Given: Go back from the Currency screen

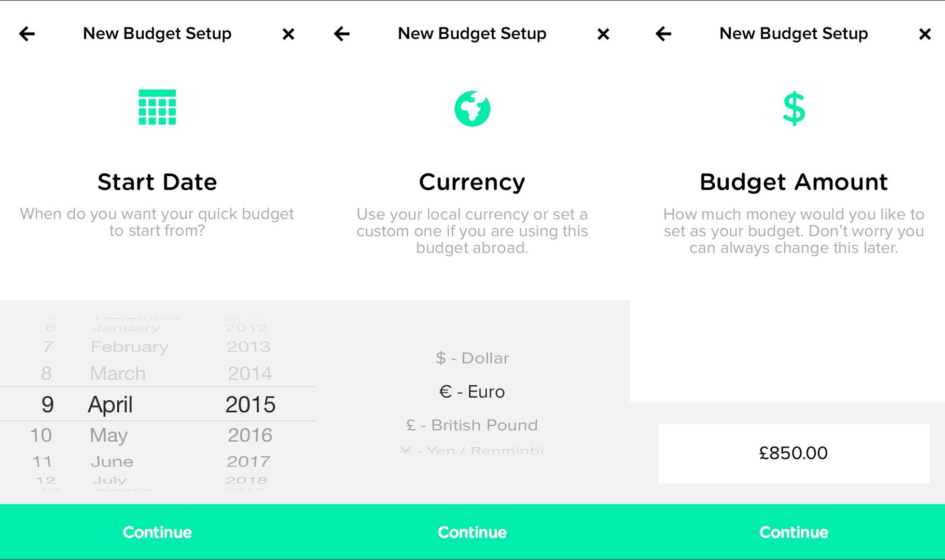Looking at the screenshot, I should [x=342, y=34].
